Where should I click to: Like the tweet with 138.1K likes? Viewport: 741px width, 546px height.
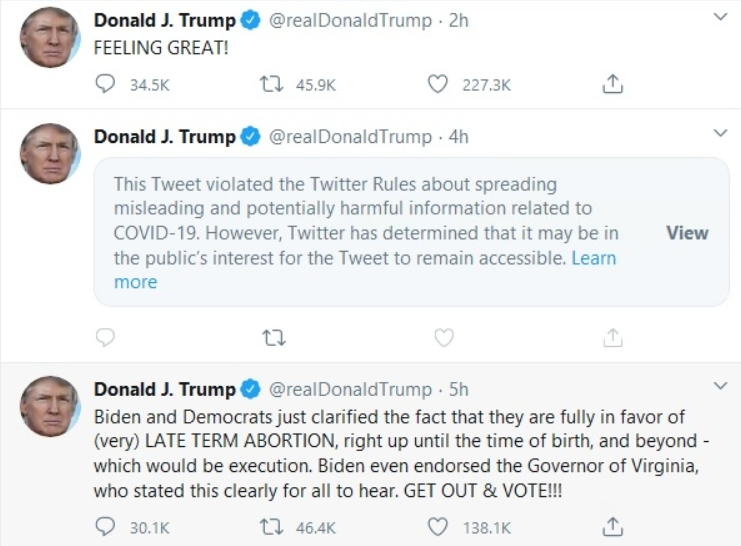click(438, 527)
